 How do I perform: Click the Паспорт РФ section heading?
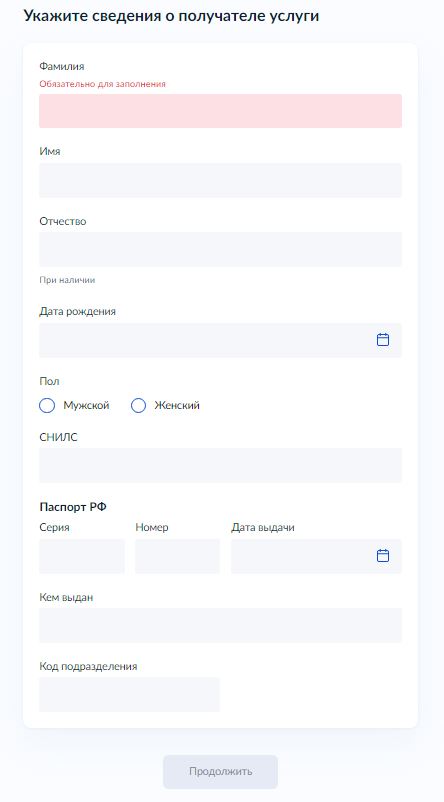coord(73,507)
